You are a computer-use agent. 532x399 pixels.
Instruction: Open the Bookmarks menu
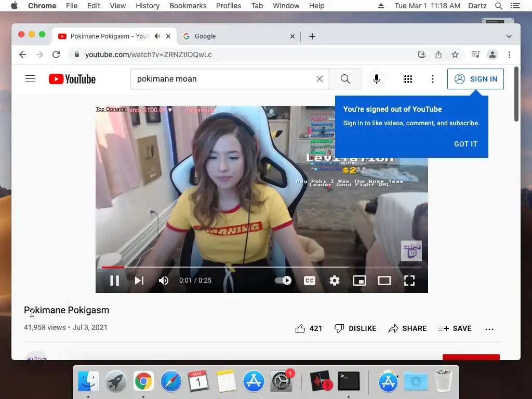pyautogui.click(x=188, y=6)
